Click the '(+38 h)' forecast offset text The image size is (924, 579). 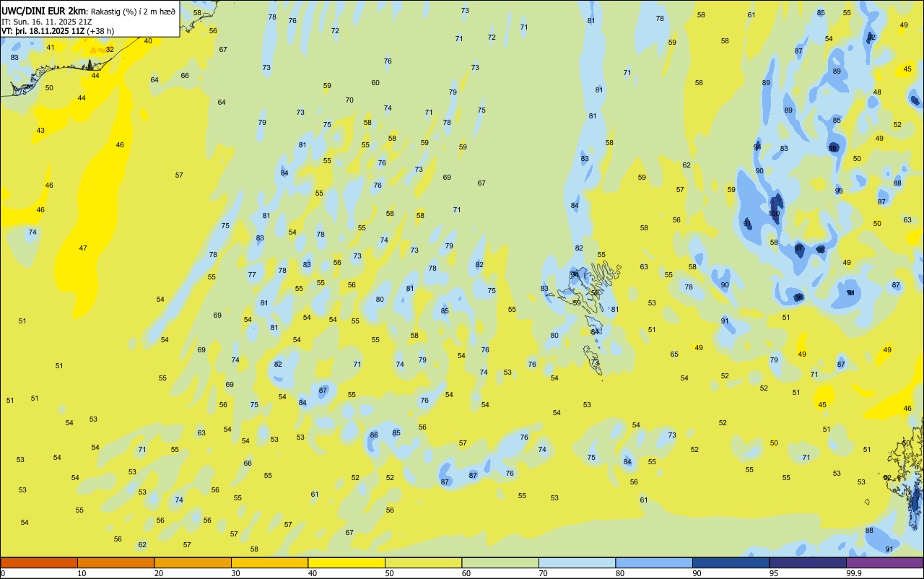[x=102, y=31]
